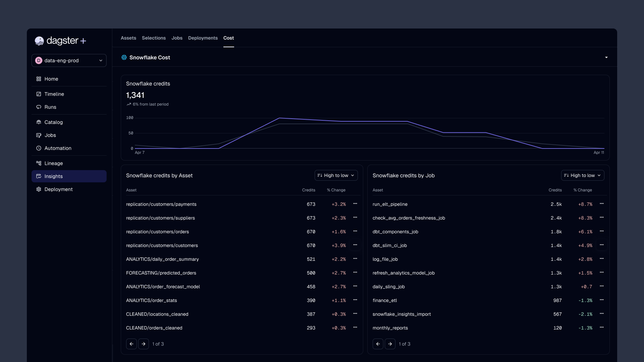Open options for monthly_reports job

pos(602,327)
